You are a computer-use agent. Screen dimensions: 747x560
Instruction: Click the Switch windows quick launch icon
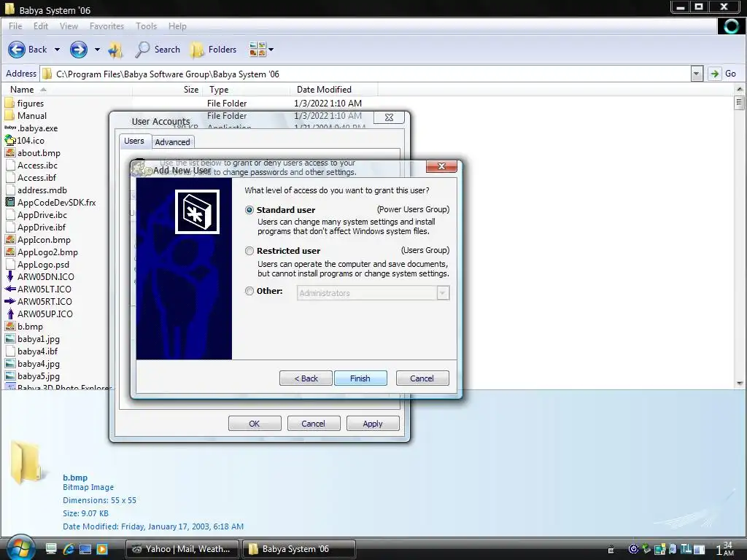[85, 549]
